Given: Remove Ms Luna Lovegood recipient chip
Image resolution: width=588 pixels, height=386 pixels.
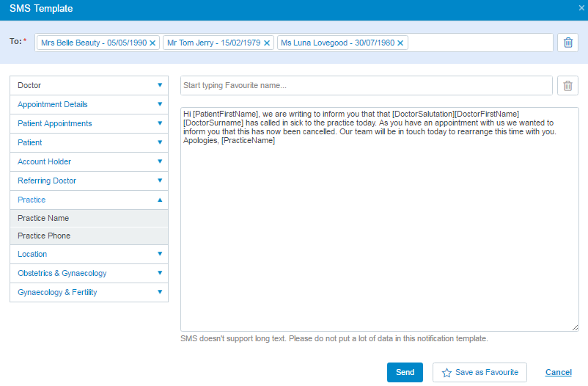Looking at the screenshot, I should (400, 43).
